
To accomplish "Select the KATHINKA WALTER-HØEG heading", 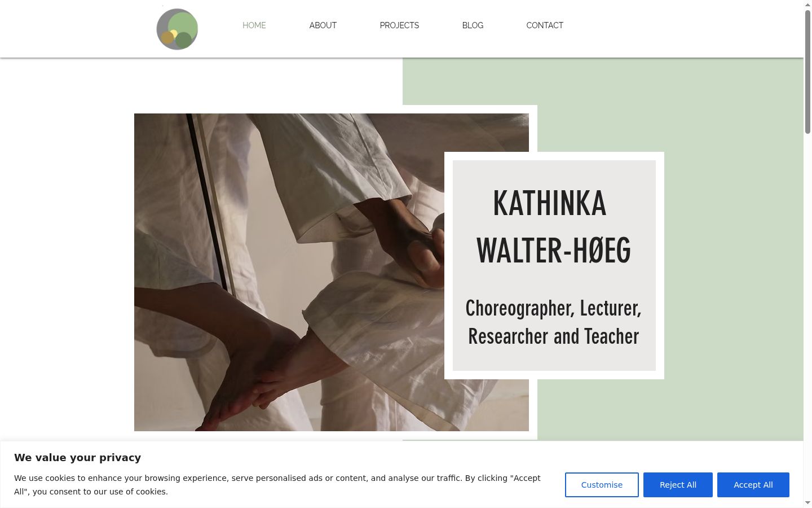I will [554, 227].
